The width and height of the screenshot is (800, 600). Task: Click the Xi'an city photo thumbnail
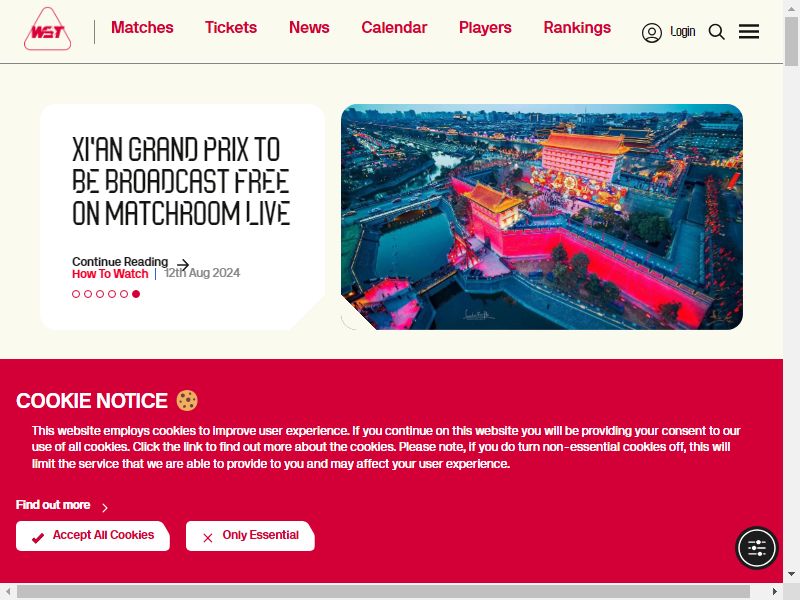click(542, 217)
